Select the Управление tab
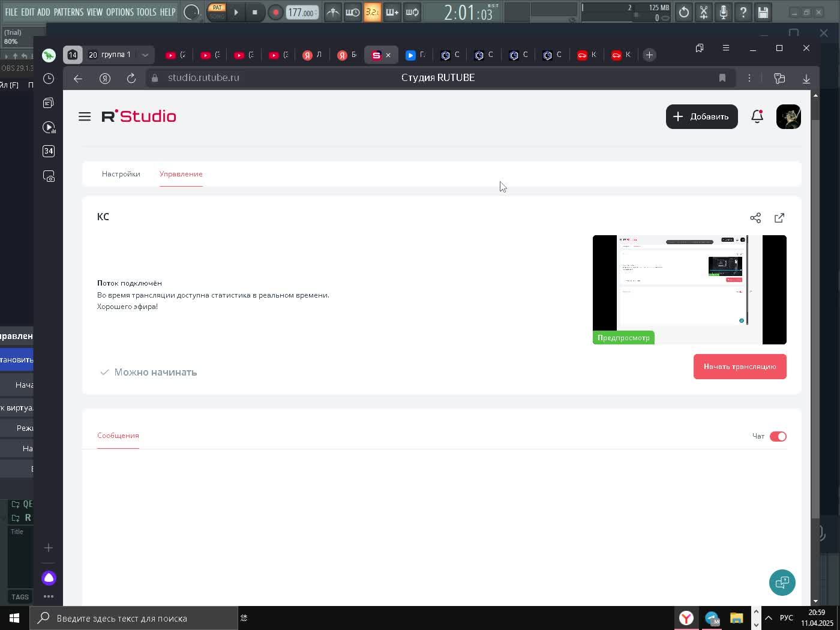 click(x=181, y=174)
